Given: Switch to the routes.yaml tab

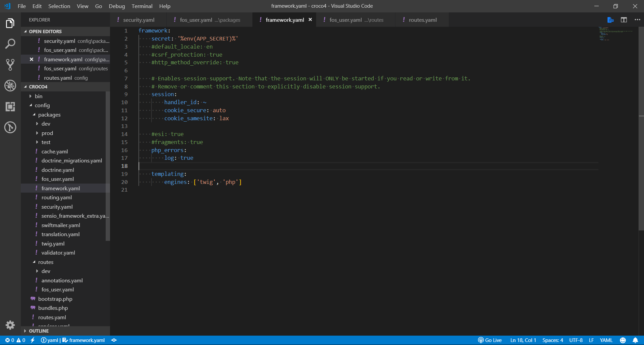Looking at the screenshot, I should click(x=422, y=20).
